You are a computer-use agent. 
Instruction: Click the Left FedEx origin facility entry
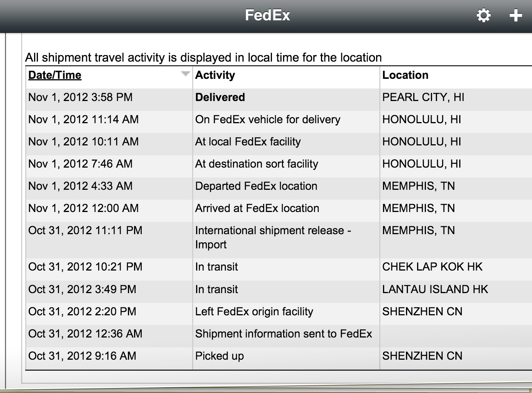coord(254,311)
